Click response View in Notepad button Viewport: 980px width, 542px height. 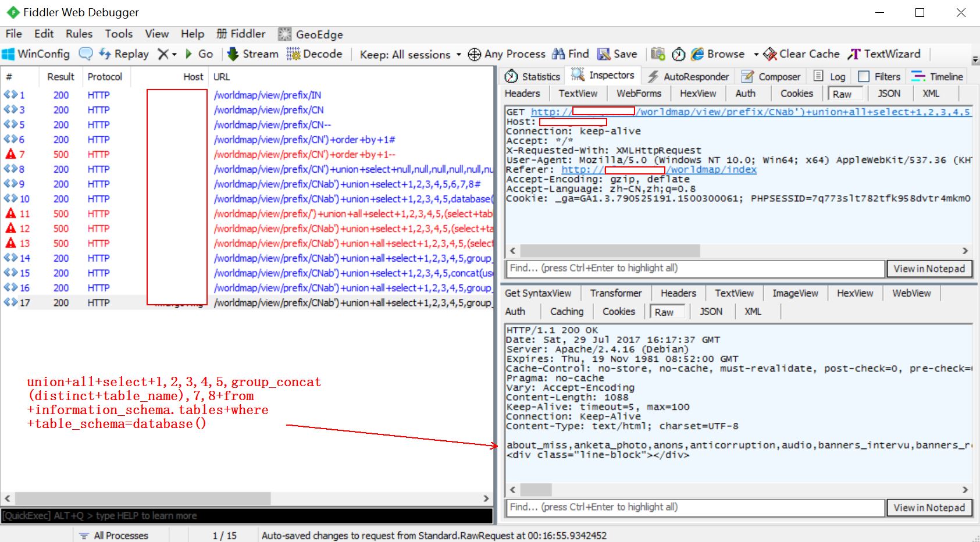click(x=929, y=508)
